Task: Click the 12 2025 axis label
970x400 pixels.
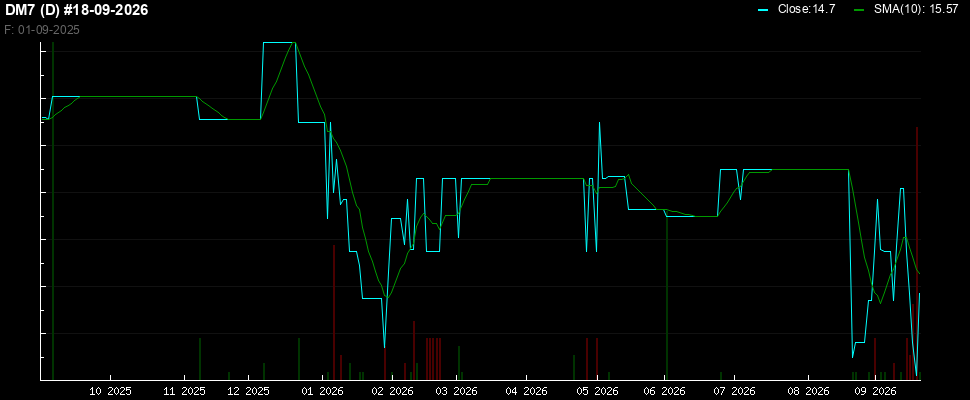Action: pyautogui.click(x=248, y=391)
